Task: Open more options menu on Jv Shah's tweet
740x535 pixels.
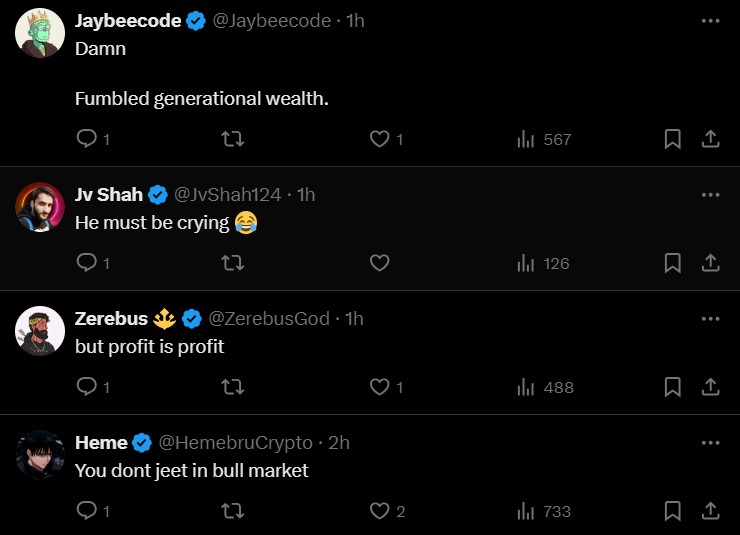Action: 711,195
